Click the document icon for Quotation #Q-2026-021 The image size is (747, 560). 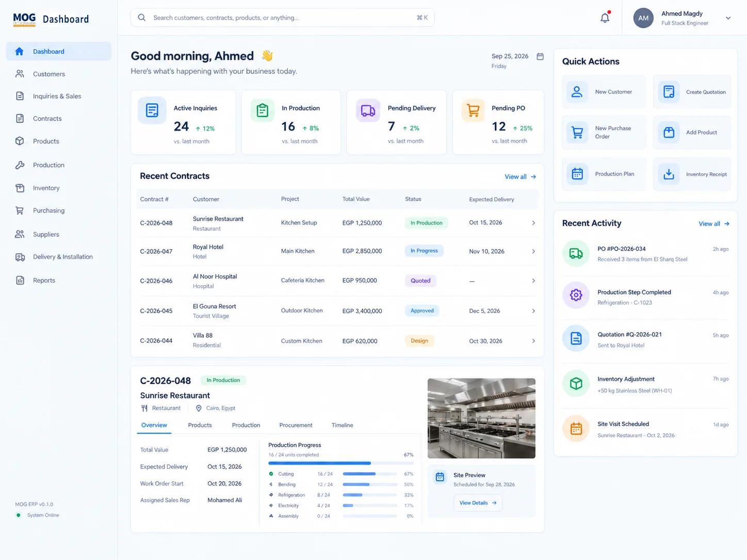(576, 338)
